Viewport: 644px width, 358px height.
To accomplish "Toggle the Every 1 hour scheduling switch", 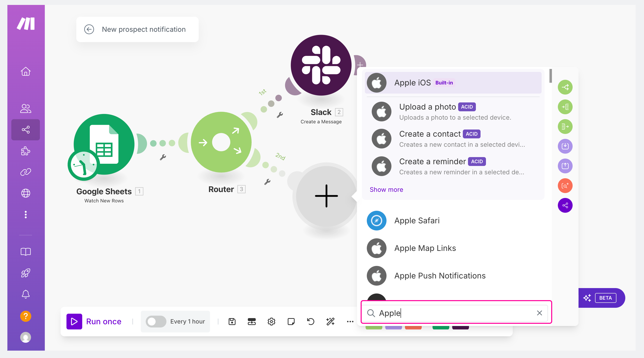I will tap(156, 322).
